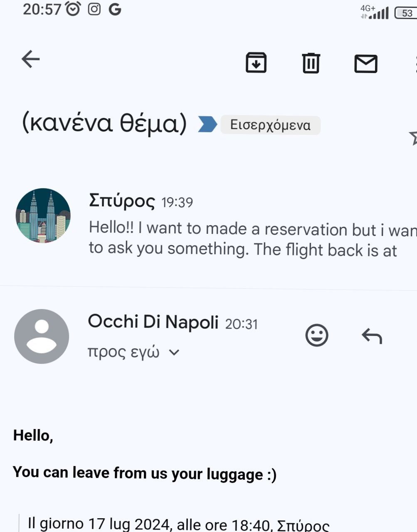Toggle the star on this conversation
417x532 pixels.
tap(413, 137)
